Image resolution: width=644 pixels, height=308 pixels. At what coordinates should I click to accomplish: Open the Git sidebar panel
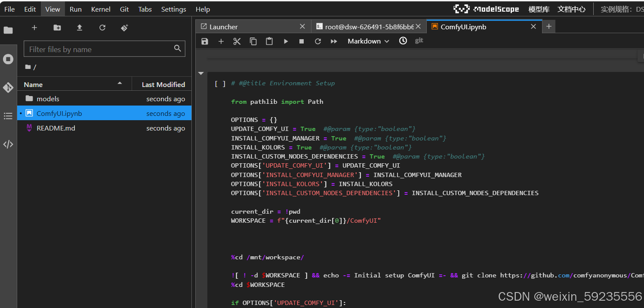pyautogui.click(x=8, y=87)
